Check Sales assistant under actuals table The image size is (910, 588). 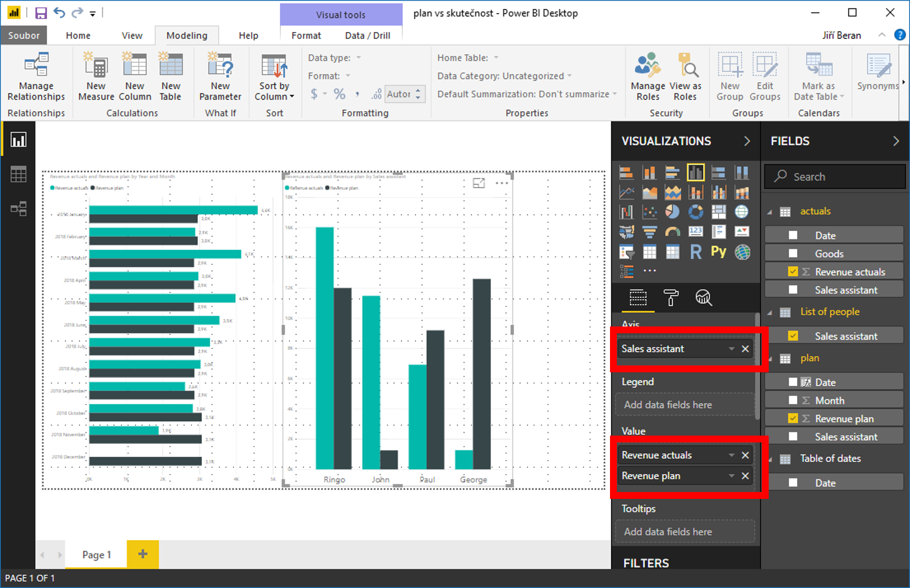click(793, 290)
